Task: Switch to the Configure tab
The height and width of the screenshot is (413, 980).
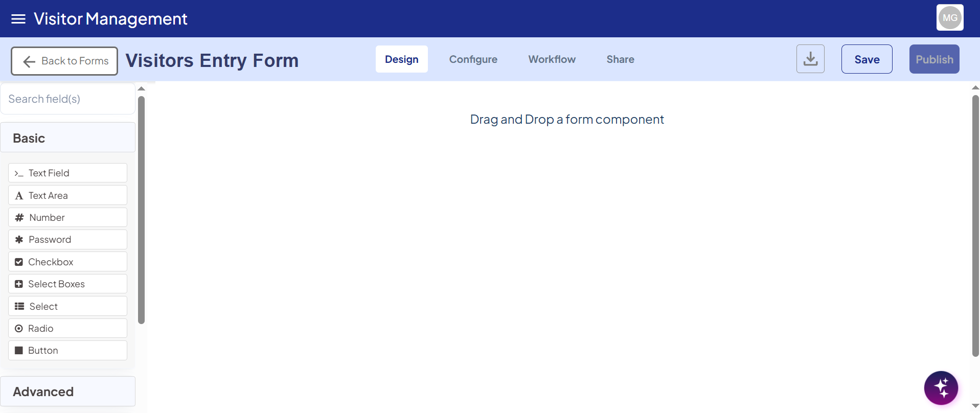Action: tap(473, 59)
